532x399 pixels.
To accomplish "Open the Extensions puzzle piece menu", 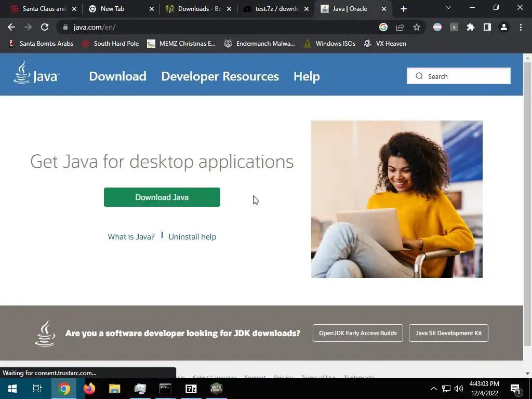I will (x=471, y=27).
